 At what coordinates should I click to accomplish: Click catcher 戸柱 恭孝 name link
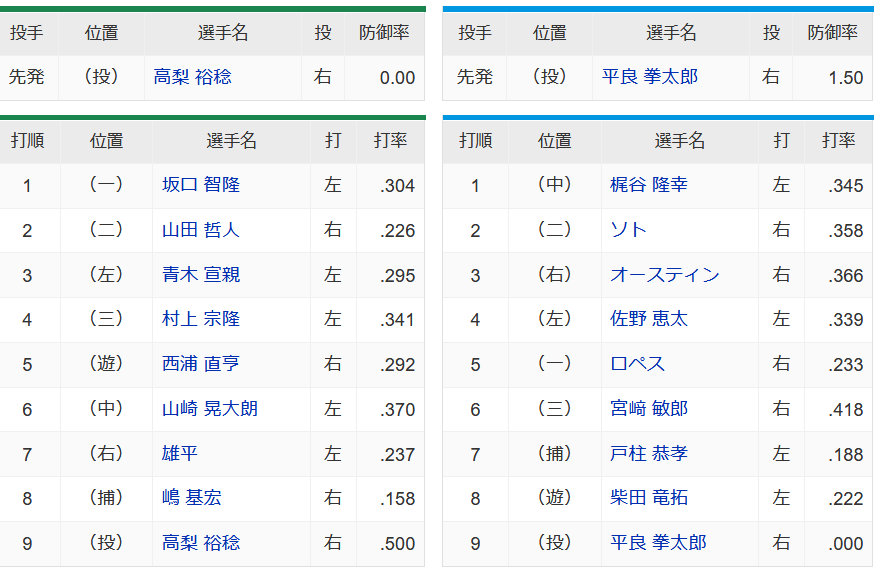(649, 453)
